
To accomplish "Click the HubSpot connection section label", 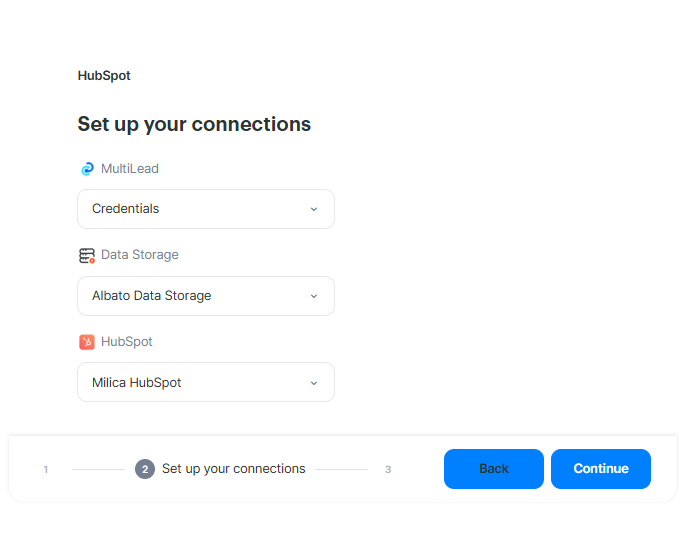I will [x=127, y=342].
